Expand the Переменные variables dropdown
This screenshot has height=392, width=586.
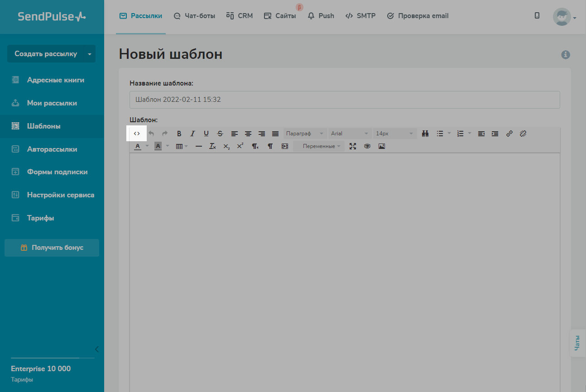point(321,146)
